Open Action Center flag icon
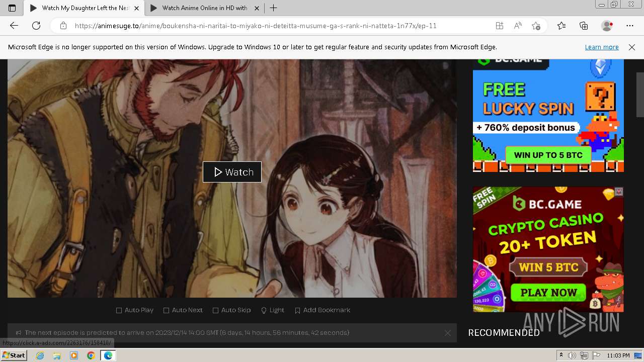644x362 pixels. (x=595, y=355)
